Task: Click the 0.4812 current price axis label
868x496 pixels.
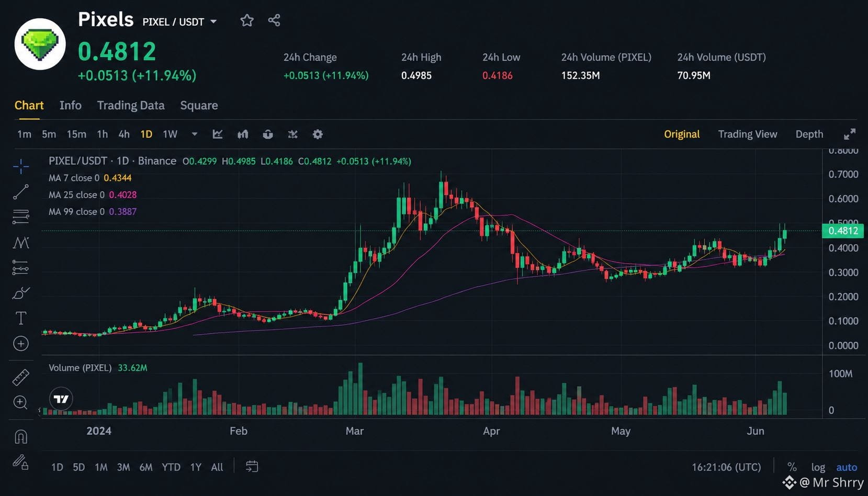Action: pos(843,231)
